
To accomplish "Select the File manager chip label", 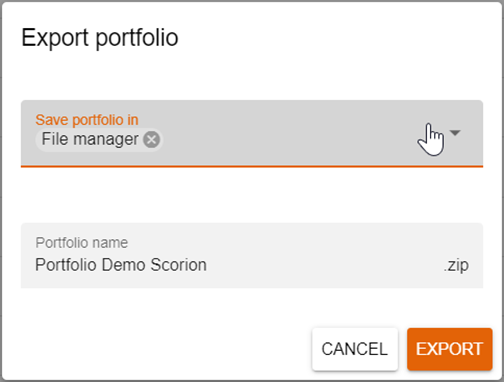I will pyautogui.click(x=90, y=139).
